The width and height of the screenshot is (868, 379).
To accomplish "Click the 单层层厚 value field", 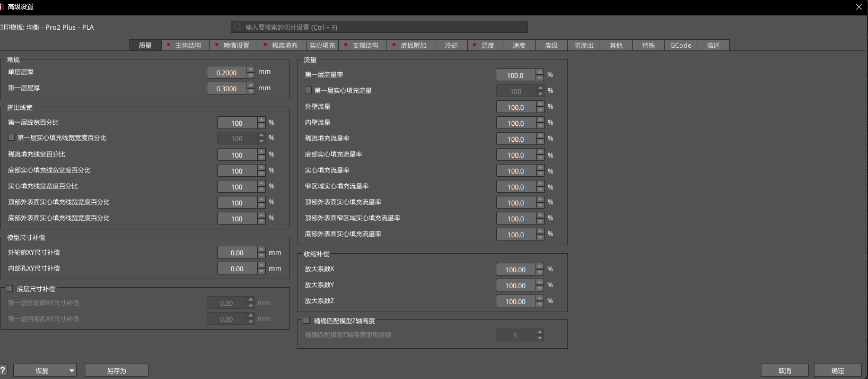I will pyautogui.click(x=227, y=73).
